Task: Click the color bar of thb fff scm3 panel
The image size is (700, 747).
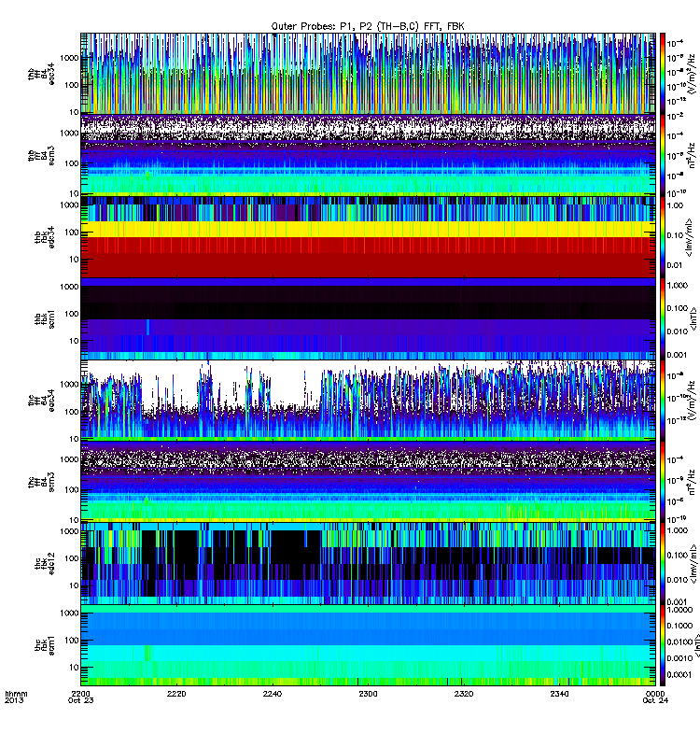Action: click(662, 155)
